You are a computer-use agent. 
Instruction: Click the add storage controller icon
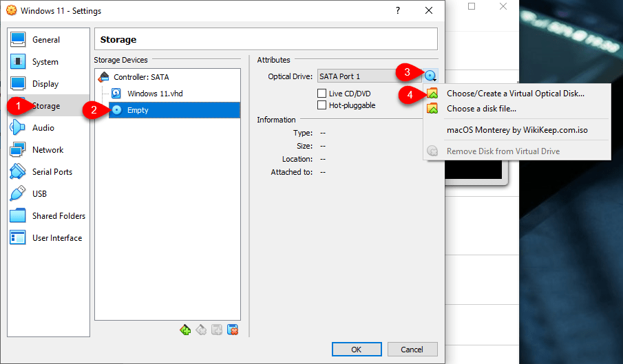click(x=185, y=330)
